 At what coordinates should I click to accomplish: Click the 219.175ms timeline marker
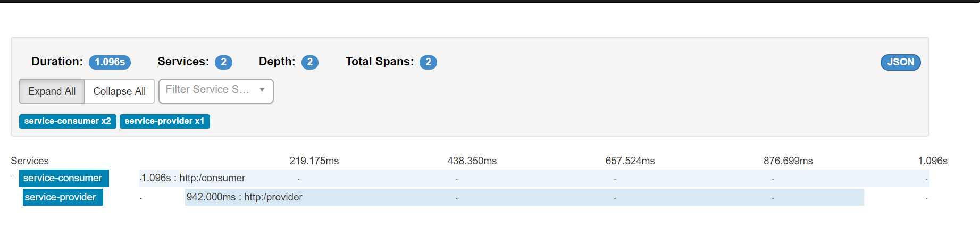(314, 161)
